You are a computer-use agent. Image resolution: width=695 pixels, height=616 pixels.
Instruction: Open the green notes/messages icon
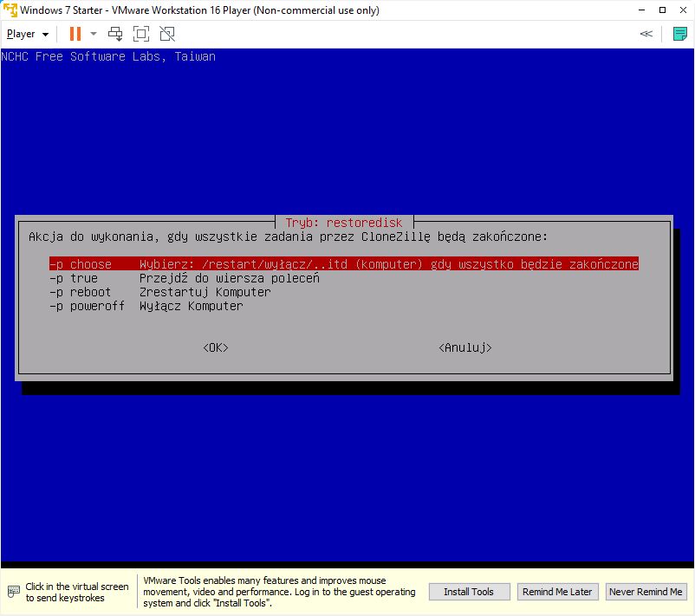coord(680,34)
